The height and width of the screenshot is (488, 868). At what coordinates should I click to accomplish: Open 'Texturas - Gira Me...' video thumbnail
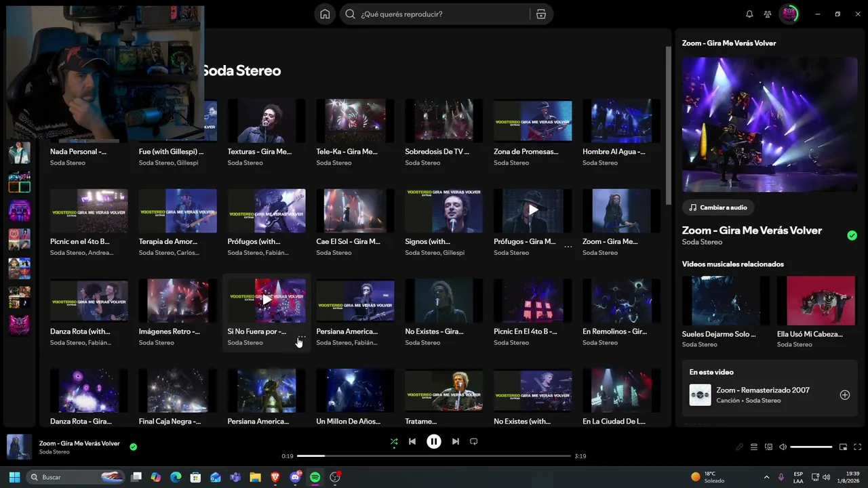click(267, 121)
